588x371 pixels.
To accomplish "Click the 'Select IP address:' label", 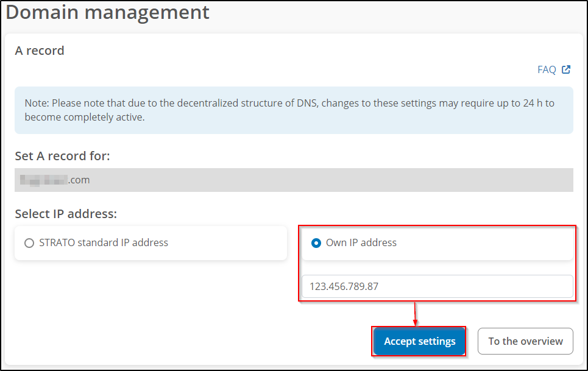I will coord(66,214).
